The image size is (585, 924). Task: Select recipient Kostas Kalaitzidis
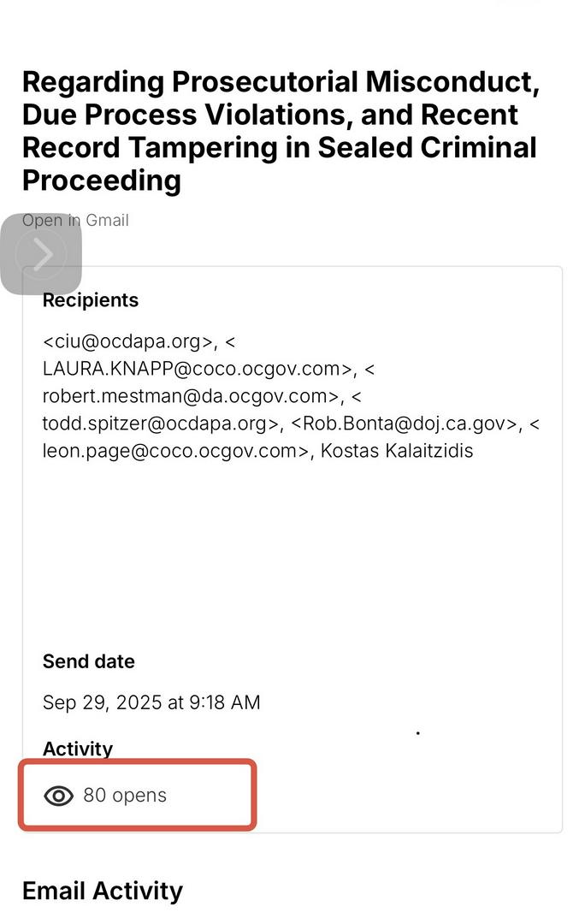pyautogui.click(x=396, y=450)
